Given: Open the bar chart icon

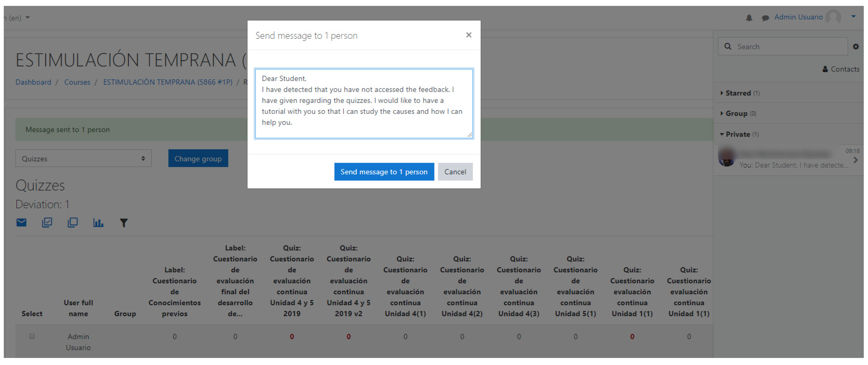Looking at the screenshot, I should [98, 222].
